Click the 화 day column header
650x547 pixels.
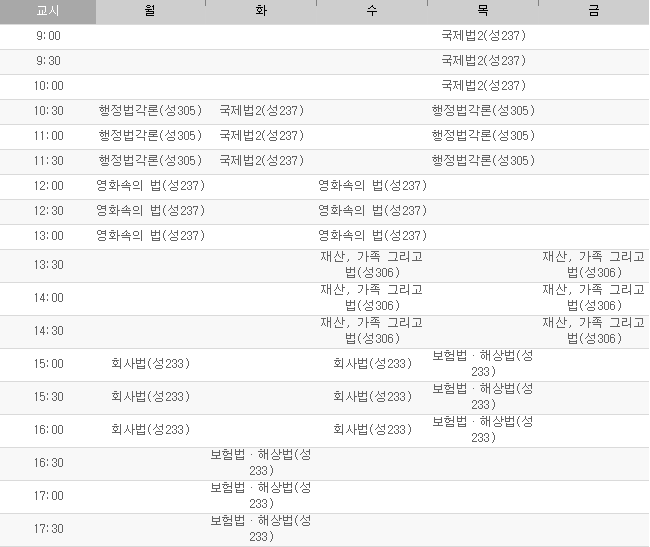[x=261, y=11]
